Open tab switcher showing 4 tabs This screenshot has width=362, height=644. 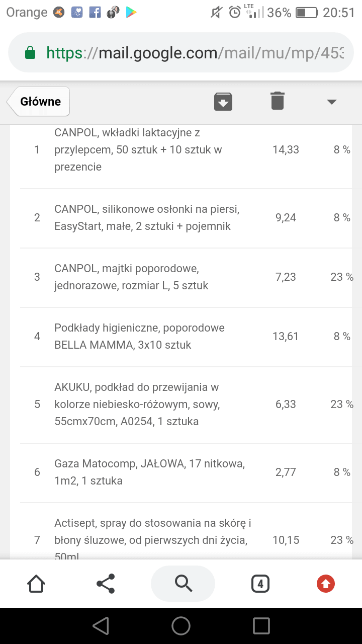point(260,584)
